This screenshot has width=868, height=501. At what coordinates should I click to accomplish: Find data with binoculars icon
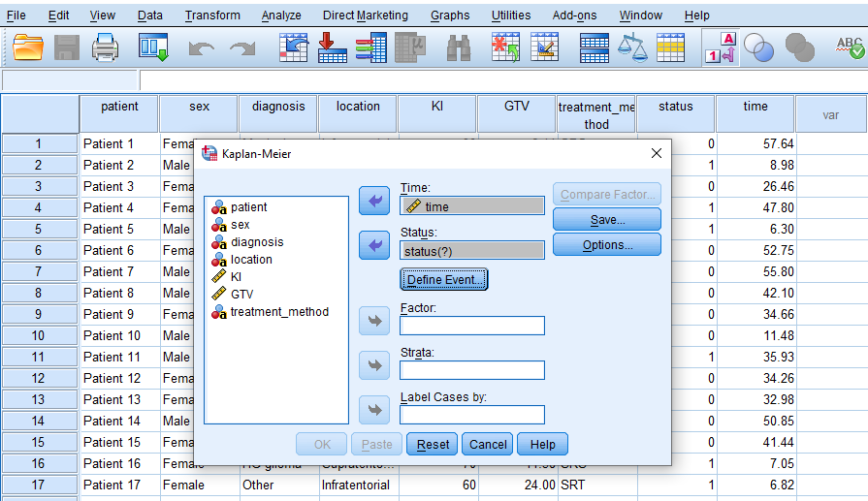(459, 47)
